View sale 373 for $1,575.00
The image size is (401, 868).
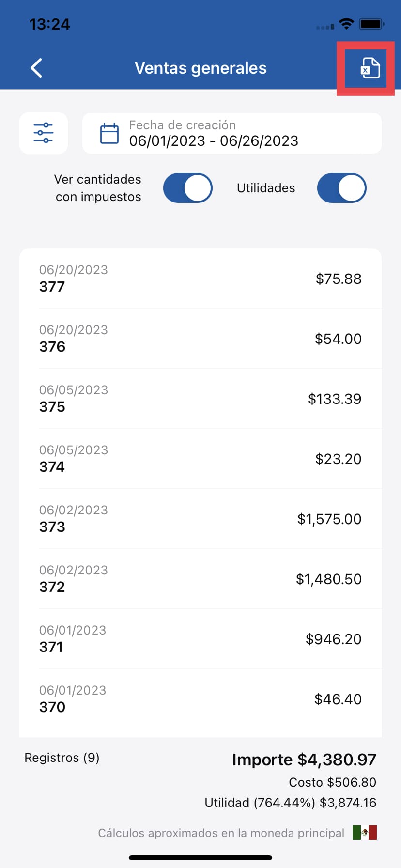200,519
